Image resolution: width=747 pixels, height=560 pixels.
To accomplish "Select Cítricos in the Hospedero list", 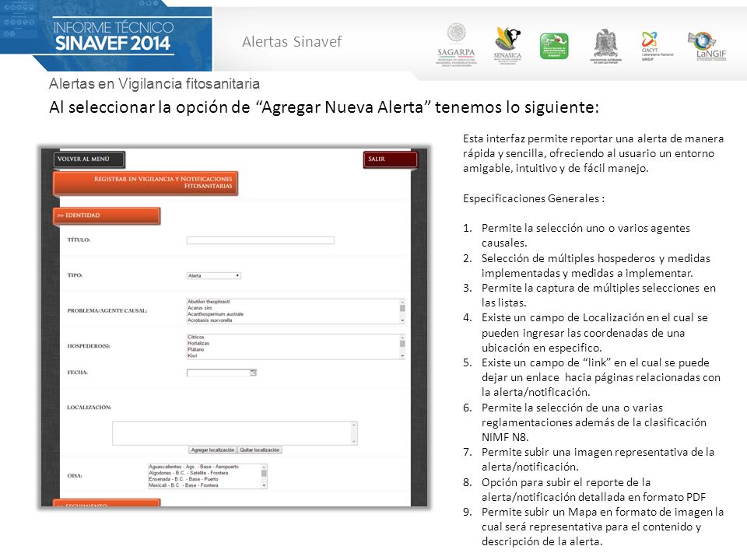I will click(195, 337).
